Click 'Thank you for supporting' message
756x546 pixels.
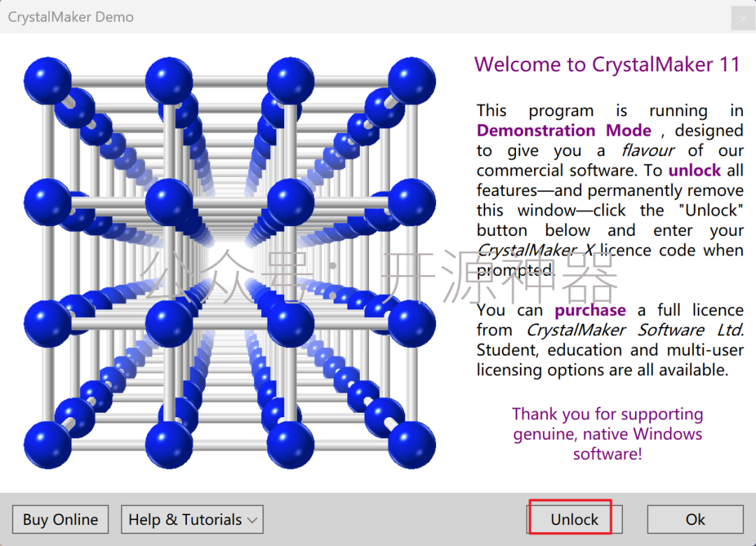tap(608, 433)
